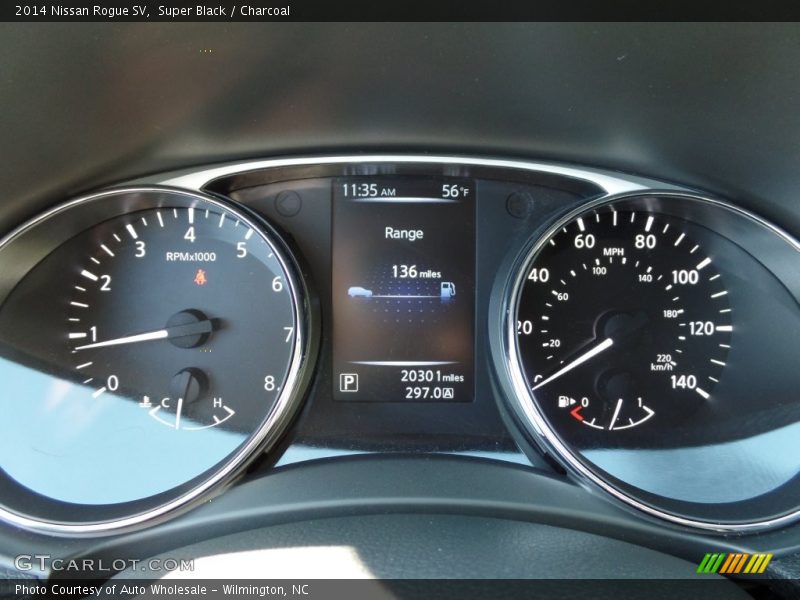Click the multicolor striped logo bottom right
Viewport: 800px width, 600px height.
click(x=735, y=563)
